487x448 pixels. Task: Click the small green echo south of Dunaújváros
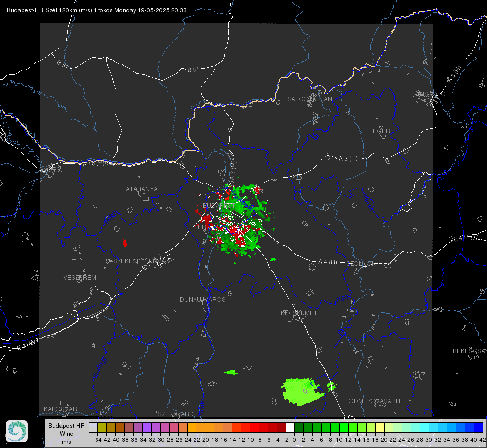coord(231,372)
